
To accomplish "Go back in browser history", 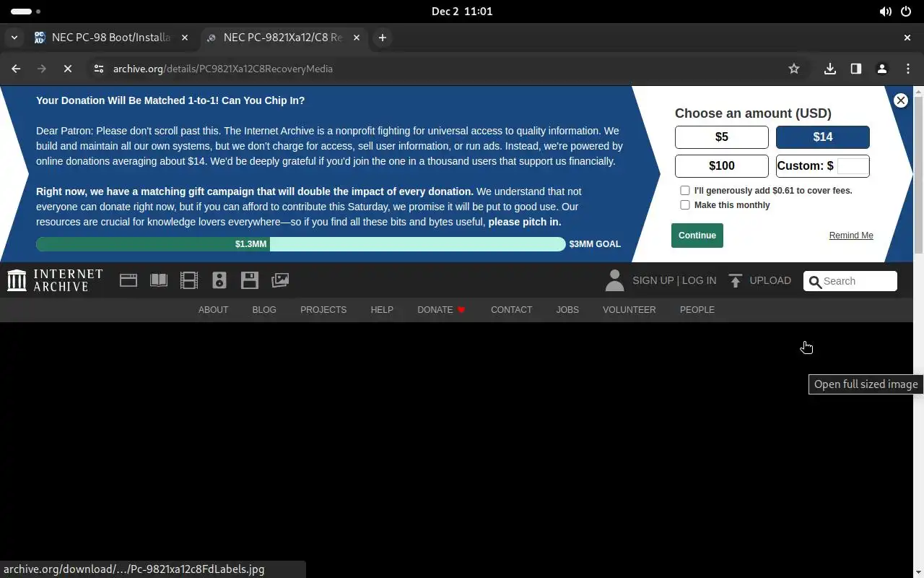I will [x=16, y=69].
